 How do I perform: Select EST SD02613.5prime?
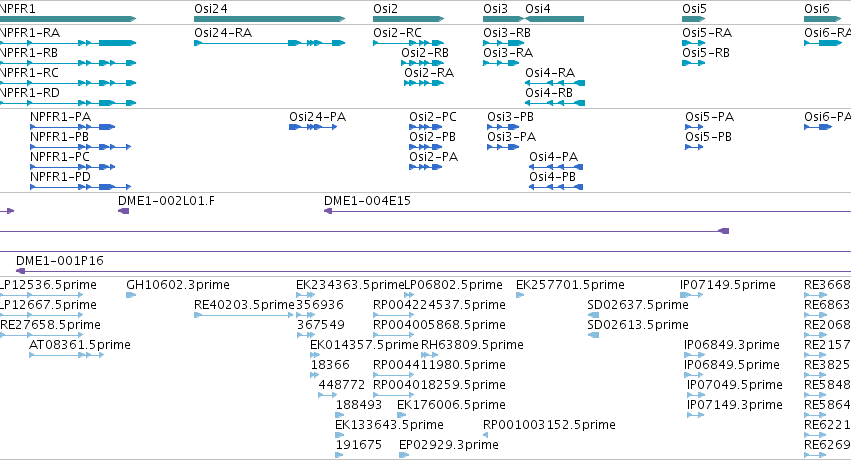(593, 335)
